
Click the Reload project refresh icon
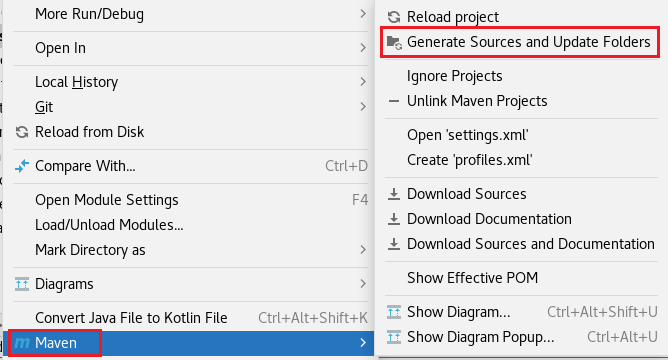click(394, 17)
